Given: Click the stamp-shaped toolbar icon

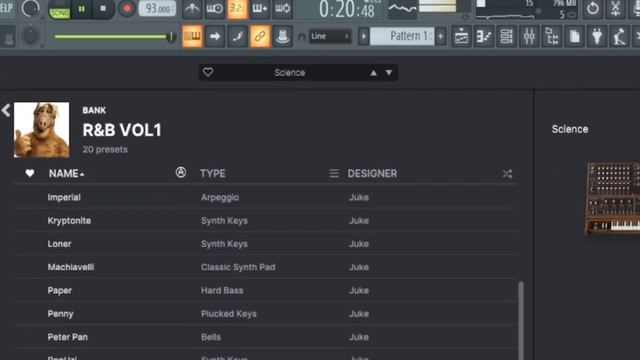Looking at the screenshot, I should [282, 36].
